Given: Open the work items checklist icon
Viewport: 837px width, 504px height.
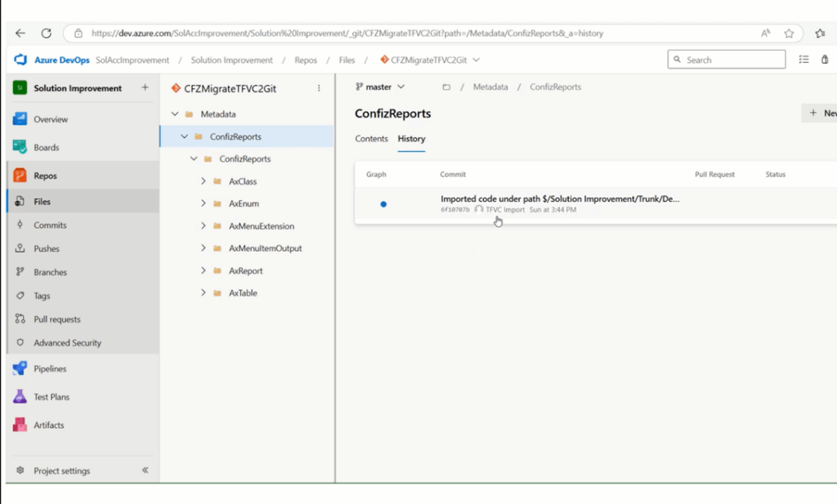Looking at the screenshot, I should [804, 59].
